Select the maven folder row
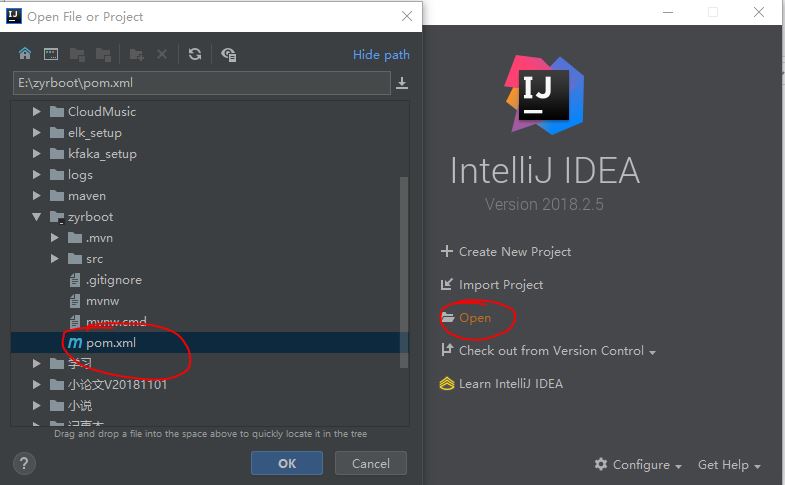 (210, 195)
